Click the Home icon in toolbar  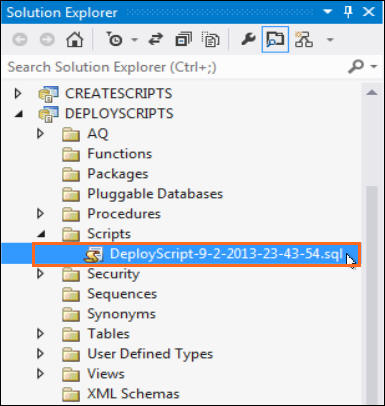pos(75,40)
